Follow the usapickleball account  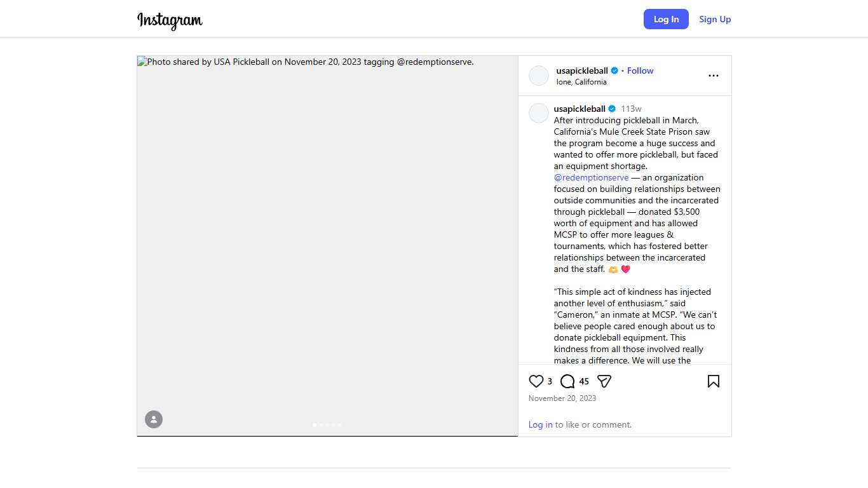pyautogui.click(x=640, y=71)
